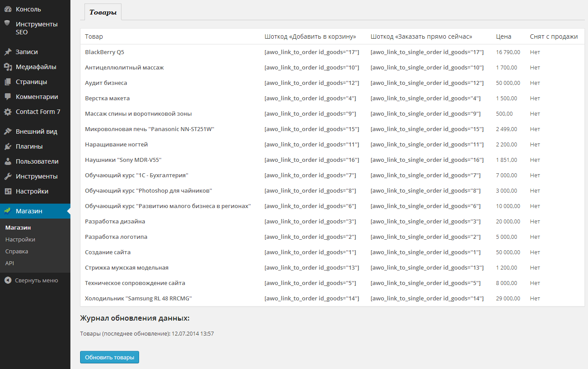Click the Создание сайта product name
Image resolution: width=588 pixels, height=369 pixels.
point(108,252)
